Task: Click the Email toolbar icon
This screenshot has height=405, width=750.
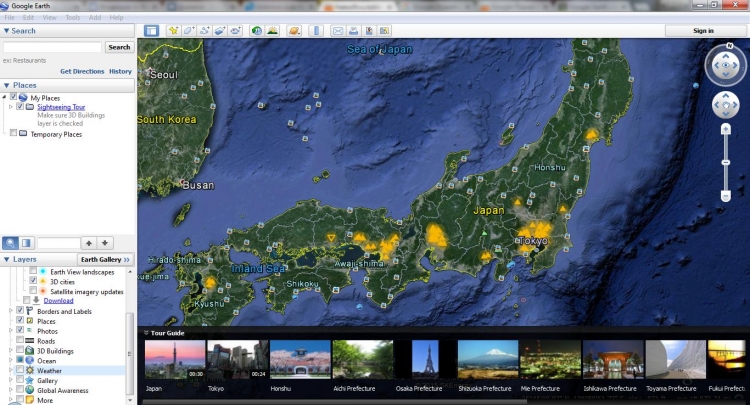Action: 338,31
